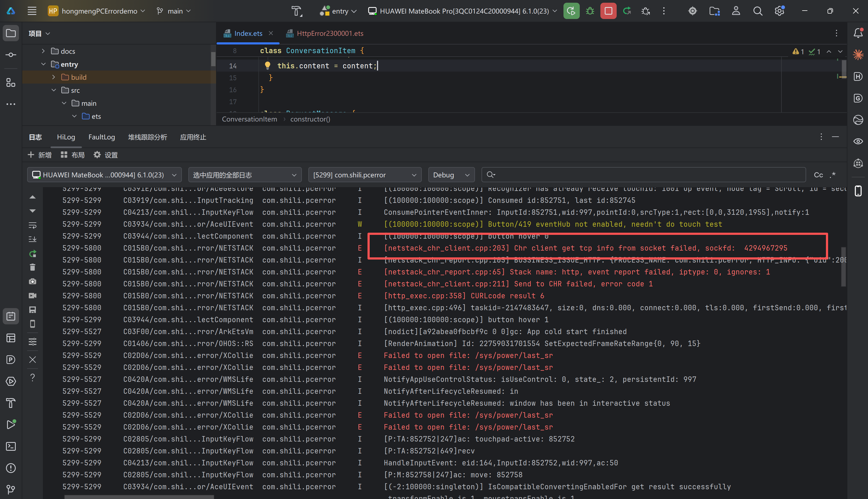Screen dimensions: 868x499
Task: Click the orange AI assistant star icon
Action: click(x=858, y=55)
